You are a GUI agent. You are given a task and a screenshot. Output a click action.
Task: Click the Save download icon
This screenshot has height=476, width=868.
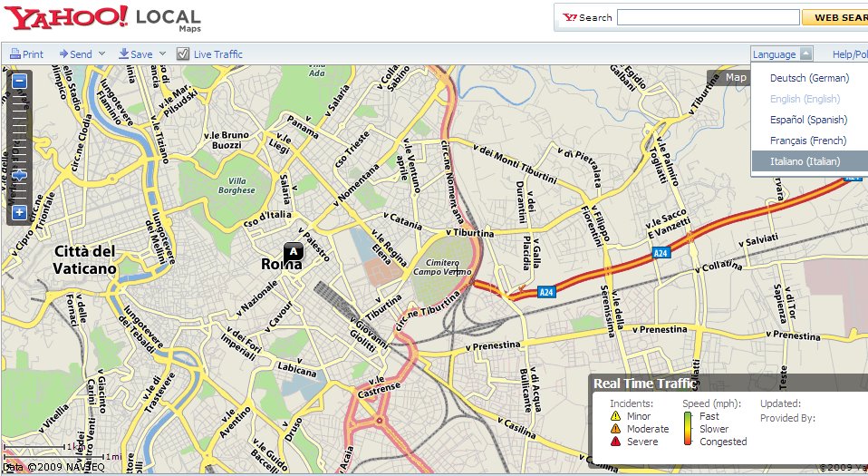[124, 53]
